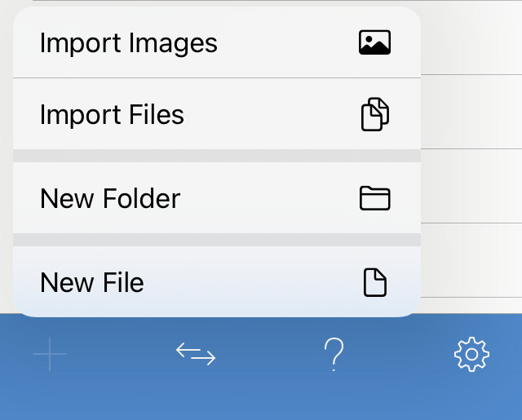Viewport: 522px width, 420px height.
Task: Select the list row right of New File
Action: tap(471, 260)
